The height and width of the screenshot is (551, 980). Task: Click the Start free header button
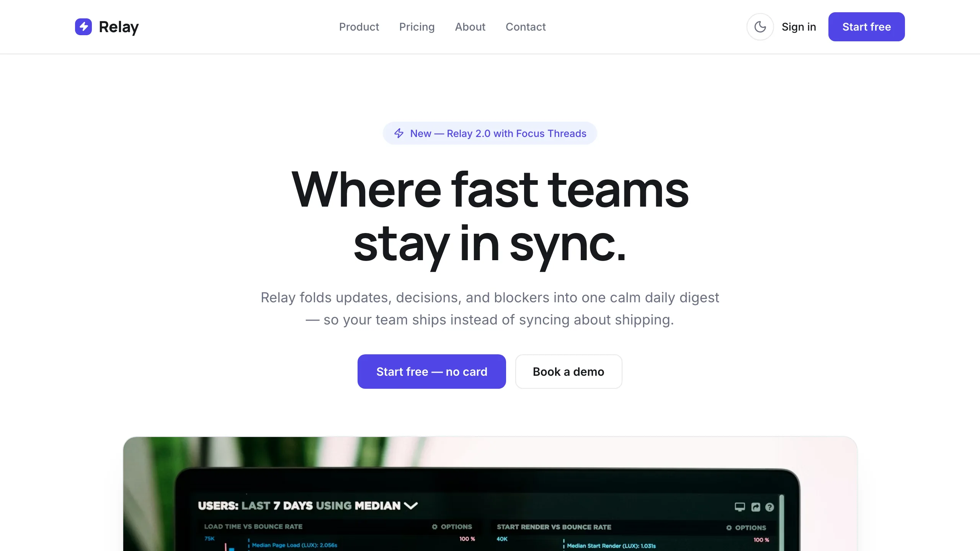[x=867, y=27]
